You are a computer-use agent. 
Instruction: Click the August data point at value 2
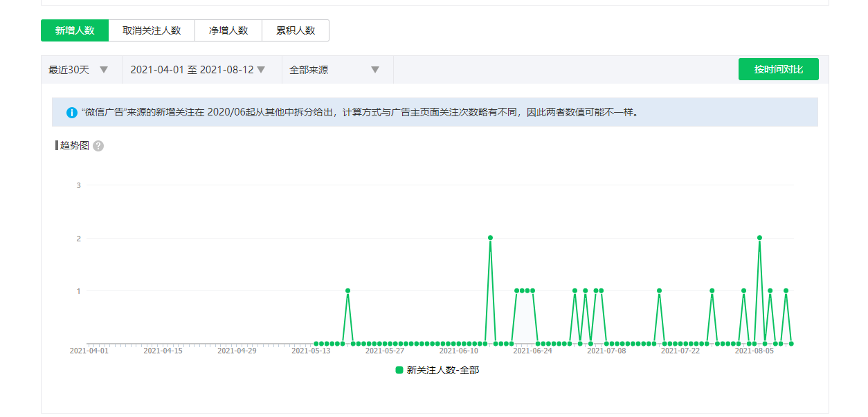click(759, 238)
